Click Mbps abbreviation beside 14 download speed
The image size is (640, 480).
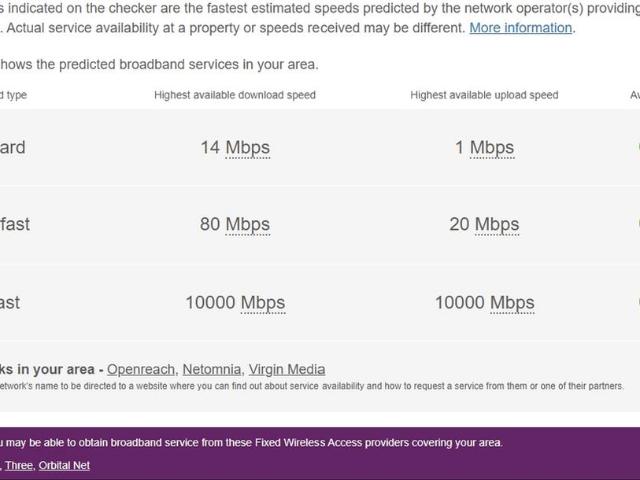pos(247,148)
